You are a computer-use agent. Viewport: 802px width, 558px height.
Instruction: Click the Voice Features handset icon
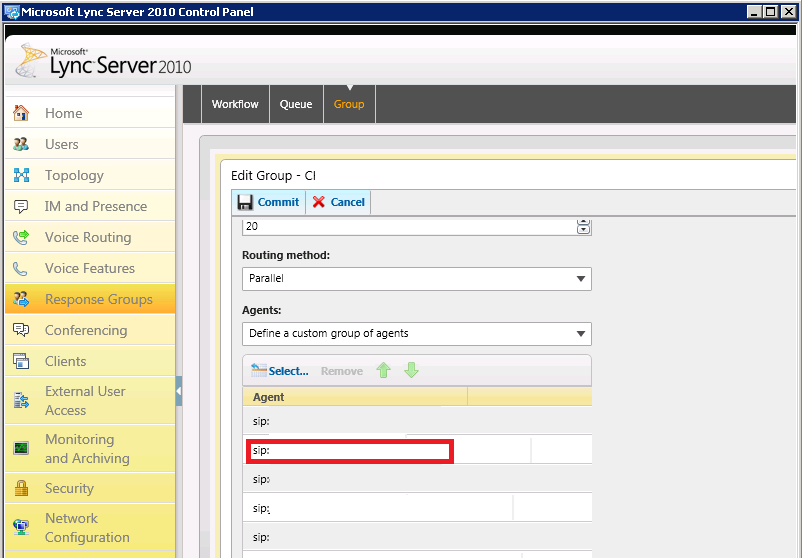(20, 269)
